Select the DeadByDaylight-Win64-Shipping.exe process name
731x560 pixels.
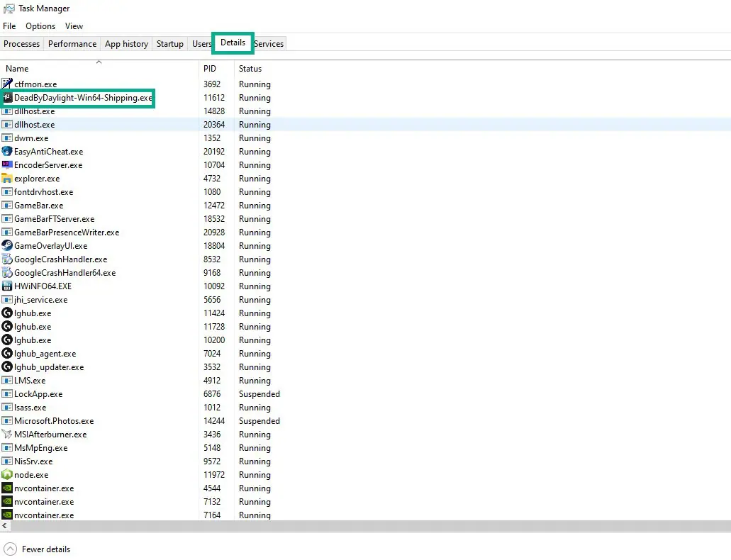[83, 97]
